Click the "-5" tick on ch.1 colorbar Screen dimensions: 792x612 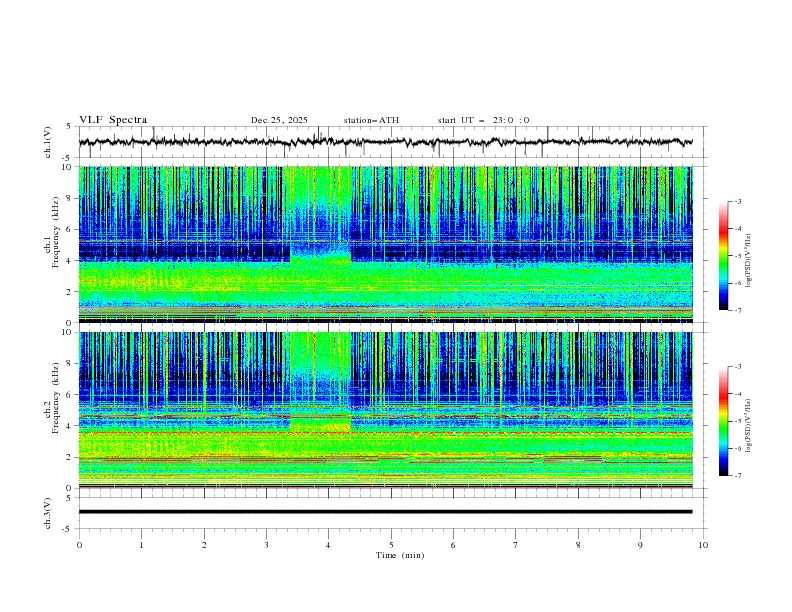(x=737, y=256)
